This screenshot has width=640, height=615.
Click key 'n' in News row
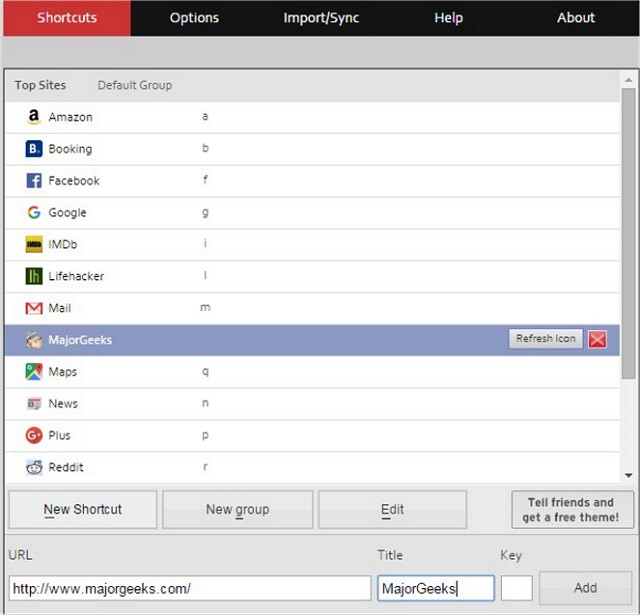point(205,403)
